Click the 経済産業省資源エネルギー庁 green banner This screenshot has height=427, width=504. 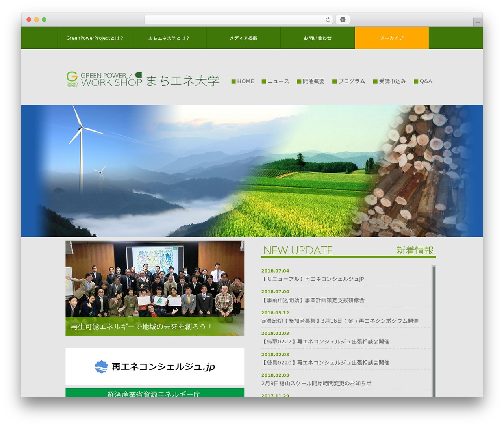click(155, 393)
